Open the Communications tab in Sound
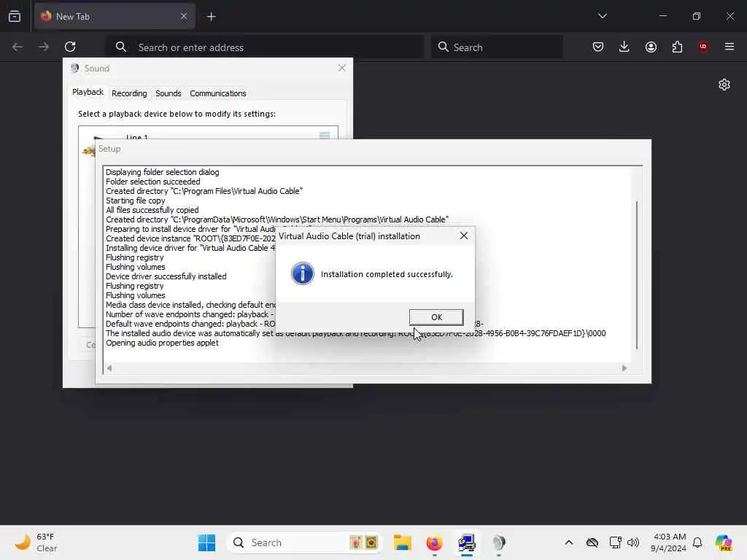Screen dimensions: 747x560 [217, 93]
